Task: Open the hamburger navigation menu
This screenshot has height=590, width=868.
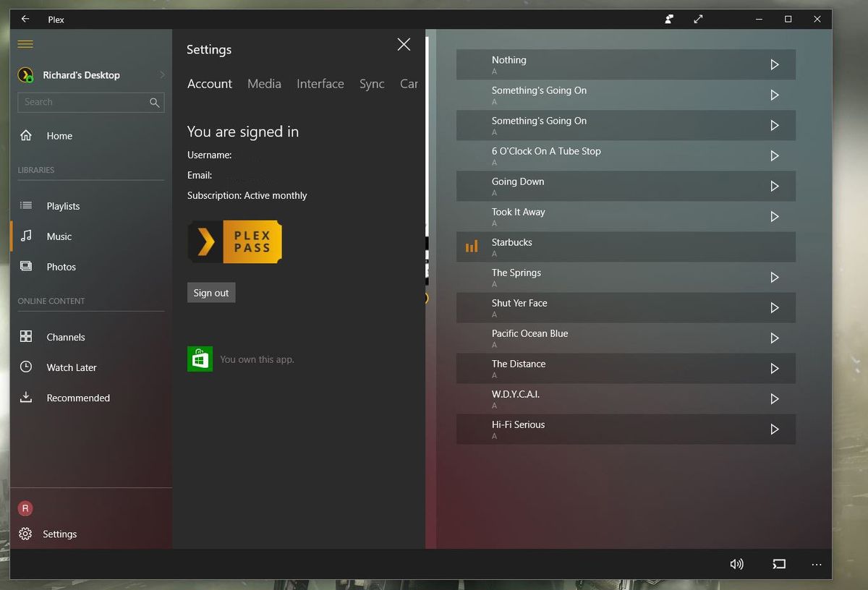Action: click(x=25, y=44)
